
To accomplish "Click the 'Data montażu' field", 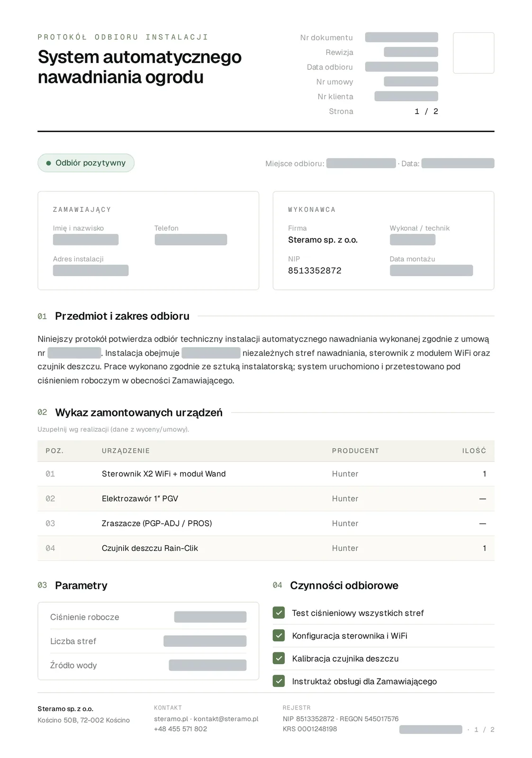I will coord(431,271).
